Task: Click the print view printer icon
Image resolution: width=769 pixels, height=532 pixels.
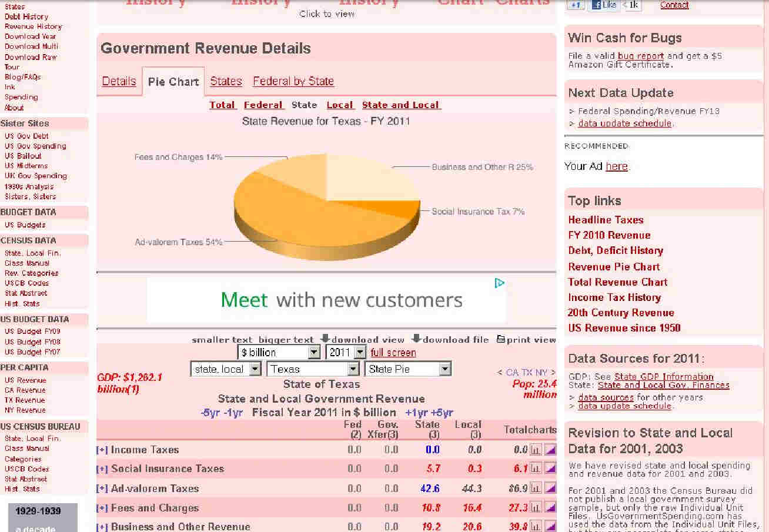Action: (x=500, y=339)
